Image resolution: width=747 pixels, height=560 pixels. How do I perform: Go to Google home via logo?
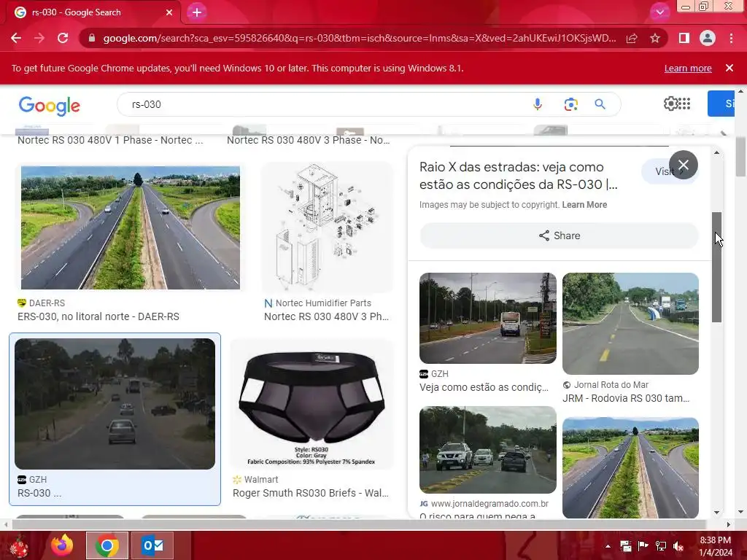coord(49,106)
